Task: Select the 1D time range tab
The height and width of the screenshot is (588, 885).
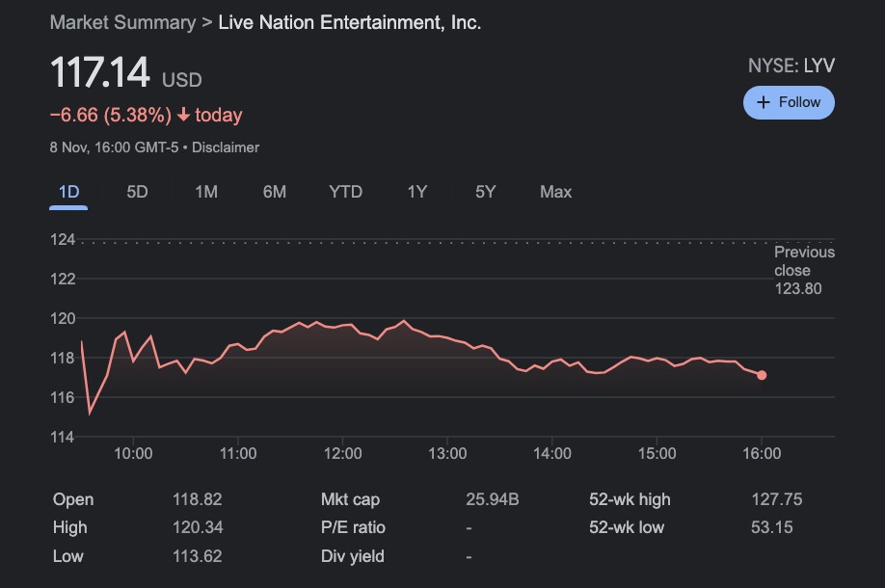Action: point(68,192)
